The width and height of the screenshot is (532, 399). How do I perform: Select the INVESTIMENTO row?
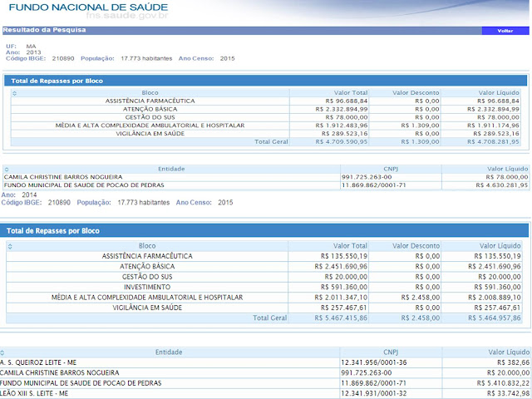coord(264,287)
